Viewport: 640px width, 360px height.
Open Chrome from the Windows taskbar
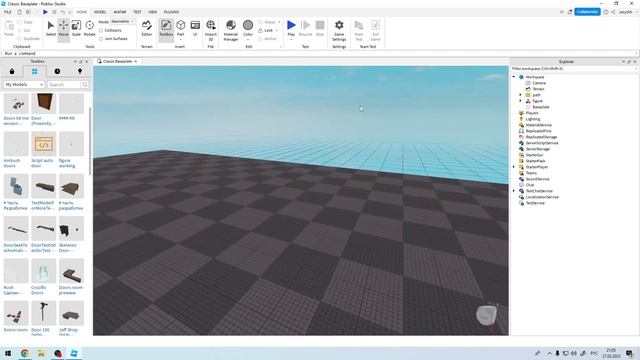[25, 353]
